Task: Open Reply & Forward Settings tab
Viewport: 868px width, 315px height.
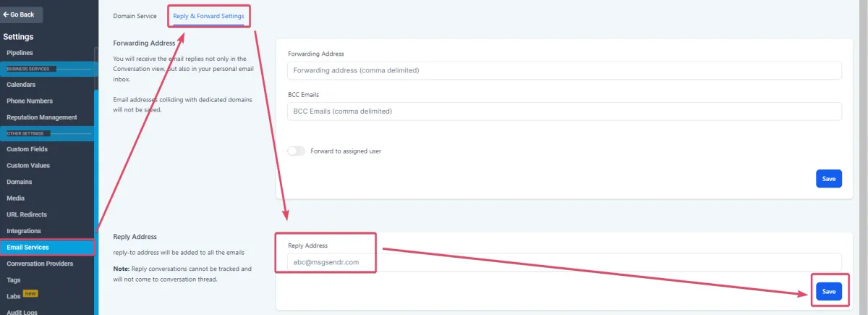Action: tap(208, 16)
